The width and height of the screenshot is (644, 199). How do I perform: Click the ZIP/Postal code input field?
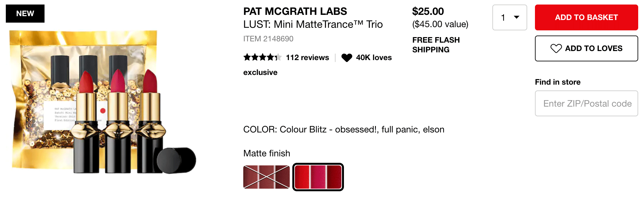tap(586, 103)
